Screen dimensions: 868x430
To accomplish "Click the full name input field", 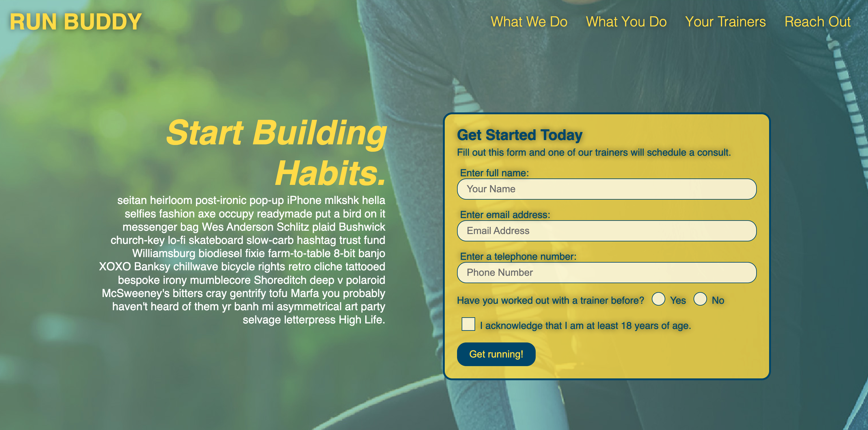I will click(x=607, y=189).
